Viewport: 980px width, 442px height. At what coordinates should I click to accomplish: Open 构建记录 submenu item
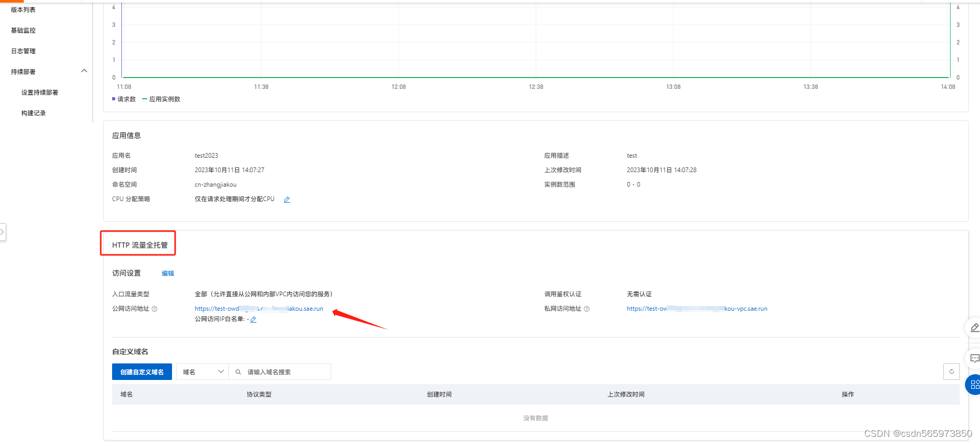(34, 113)
